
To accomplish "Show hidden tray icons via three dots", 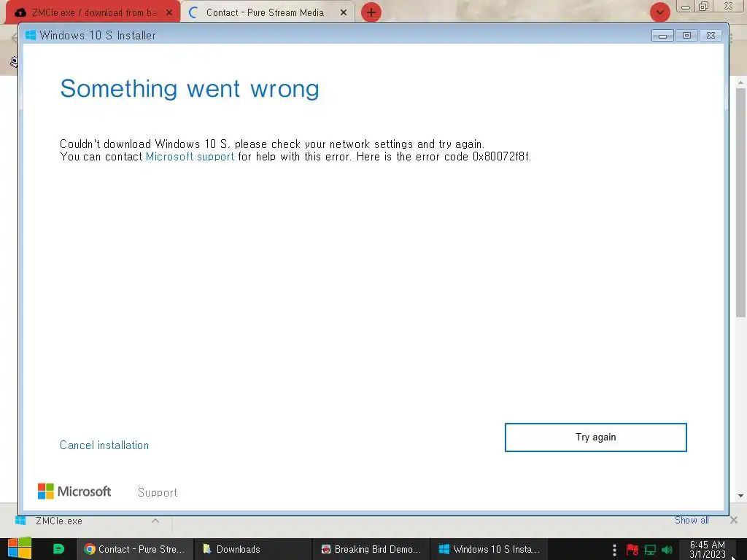I will point(614,550).
